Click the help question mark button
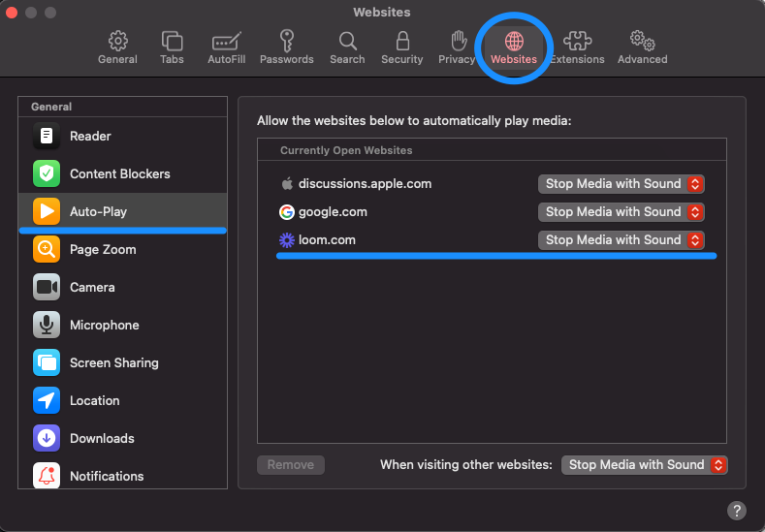765x532 pixels. 737,510
